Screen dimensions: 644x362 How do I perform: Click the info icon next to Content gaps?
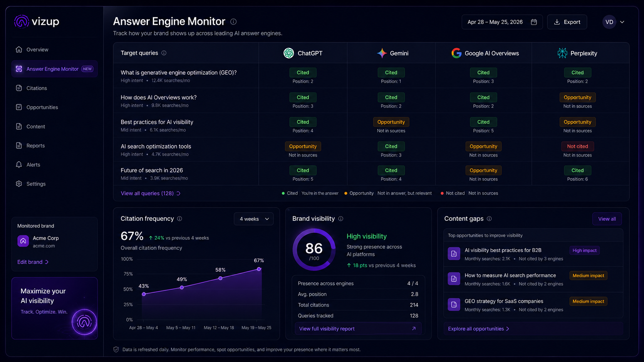tap(489, 219)
